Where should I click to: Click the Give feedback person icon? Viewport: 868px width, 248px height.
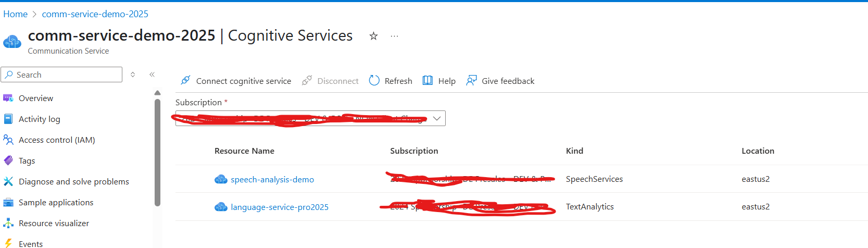pyautogui.click(x=471, y=80)
